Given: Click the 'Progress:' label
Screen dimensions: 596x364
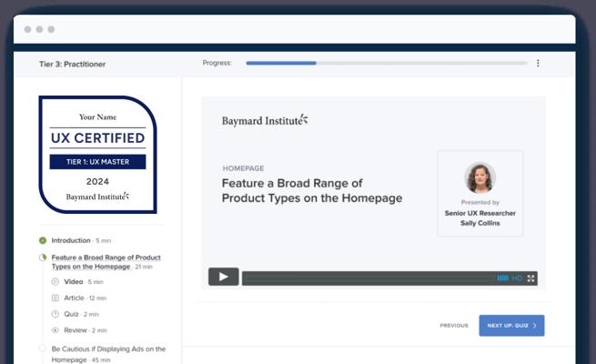Looking at the screenshot, I should pos(217,63).
